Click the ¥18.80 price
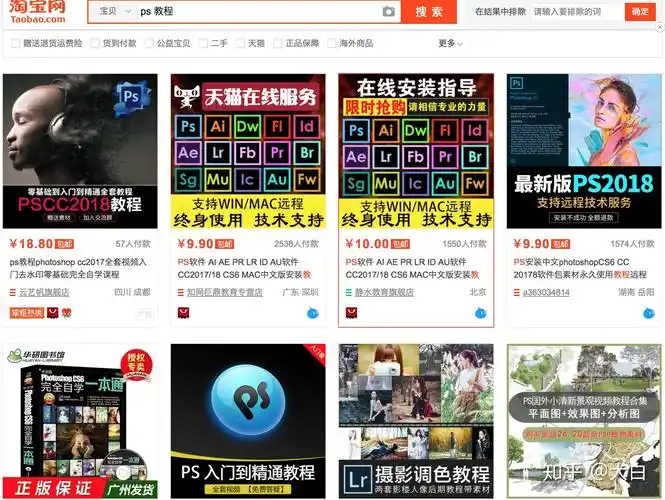 coord(31,244)
